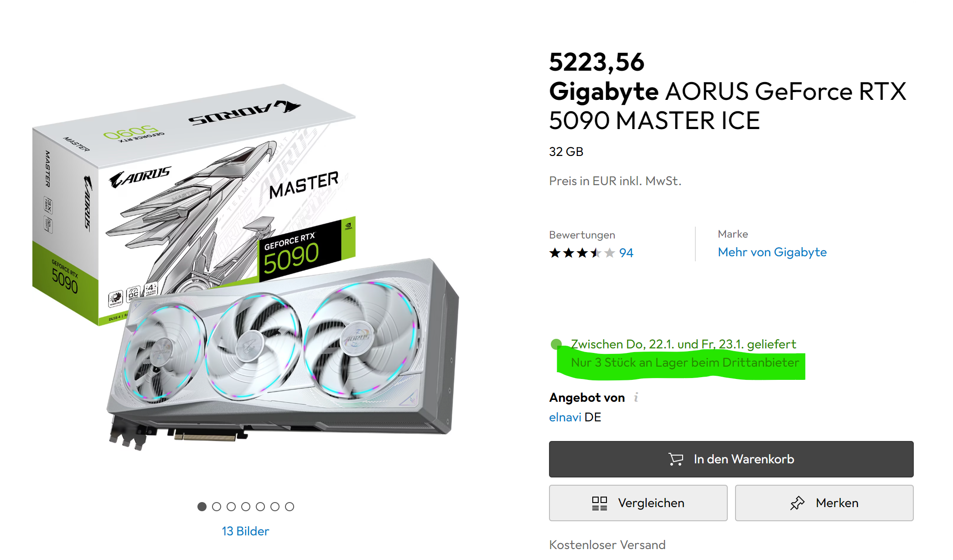Click the Vergleichen button

pos(638,503)
